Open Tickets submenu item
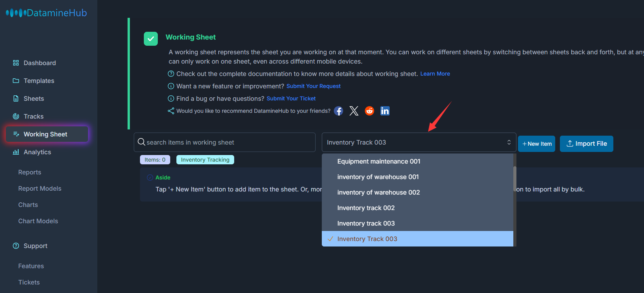Viewport: 644px width, 293px height. pos(29,282)
